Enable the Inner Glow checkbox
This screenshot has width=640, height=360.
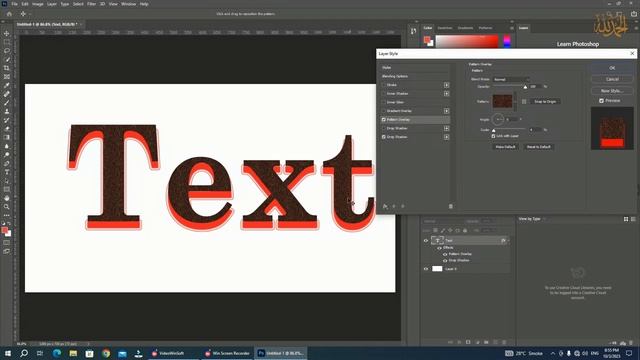[x=384, y=102]
